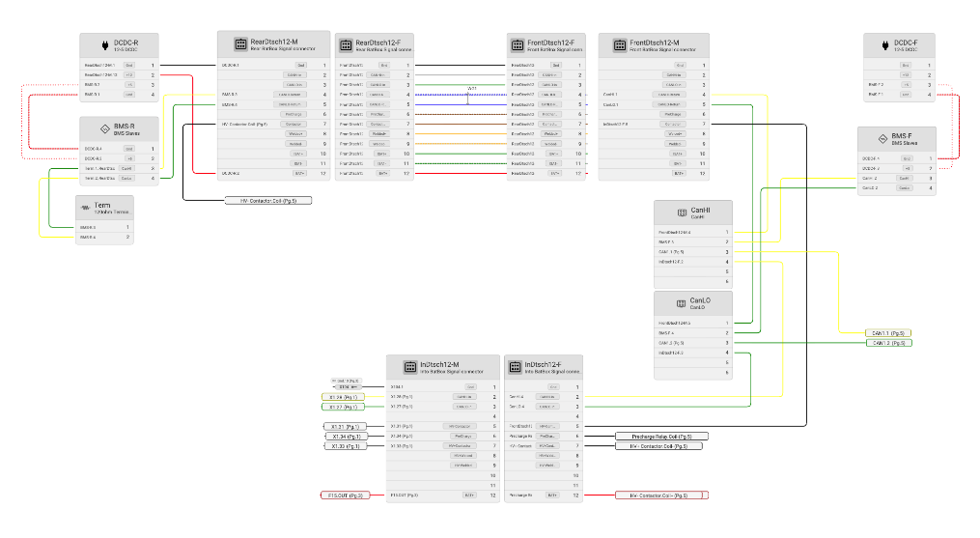Select the DCDC-F power plug icon
Image resolution: width=980 pixels, height=538 pixels.
pyautogui.click(x=885, y=45)
